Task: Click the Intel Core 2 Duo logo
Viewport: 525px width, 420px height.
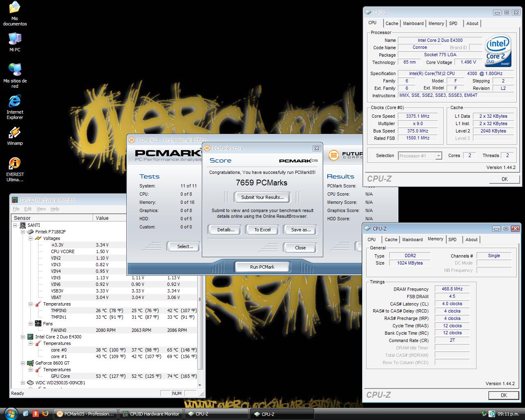Action: 498,51
